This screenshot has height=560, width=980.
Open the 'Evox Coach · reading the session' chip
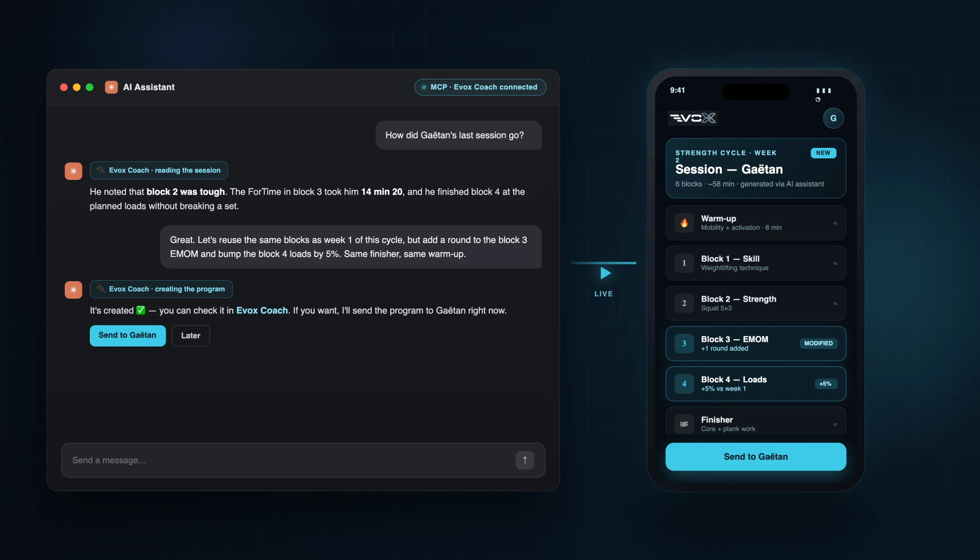coord(159,170)
